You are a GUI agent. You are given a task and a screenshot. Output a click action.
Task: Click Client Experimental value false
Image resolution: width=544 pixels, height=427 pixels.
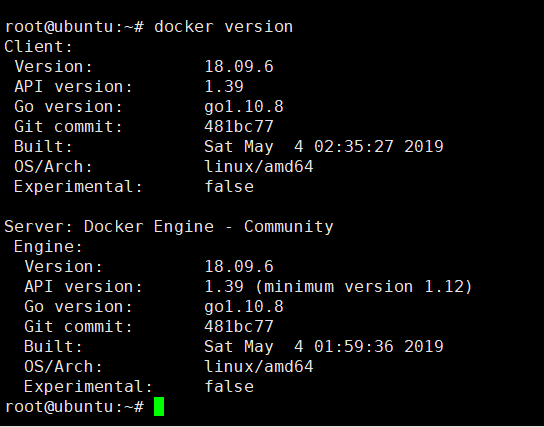(229, 186)
